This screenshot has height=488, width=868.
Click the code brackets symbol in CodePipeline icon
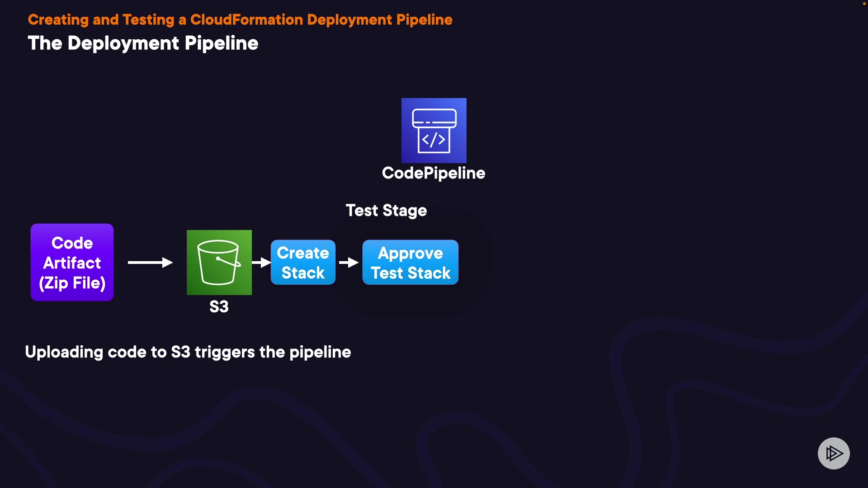click(434, 140)
